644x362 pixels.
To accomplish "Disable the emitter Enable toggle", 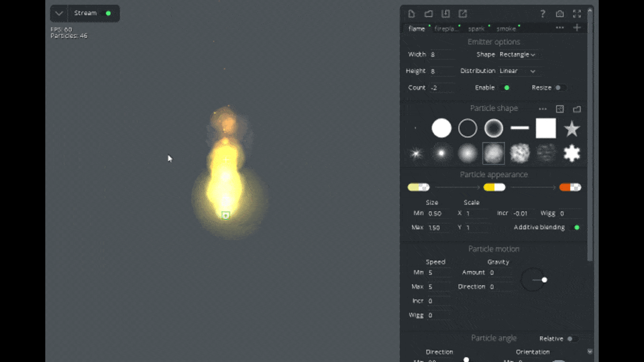I will point(505,87).
